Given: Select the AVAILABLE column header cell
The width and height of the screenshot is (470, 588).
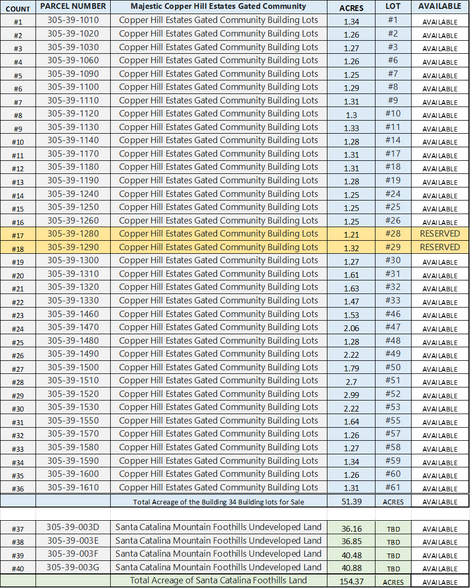Looking at the screenshot, I should tap(440, 7).
